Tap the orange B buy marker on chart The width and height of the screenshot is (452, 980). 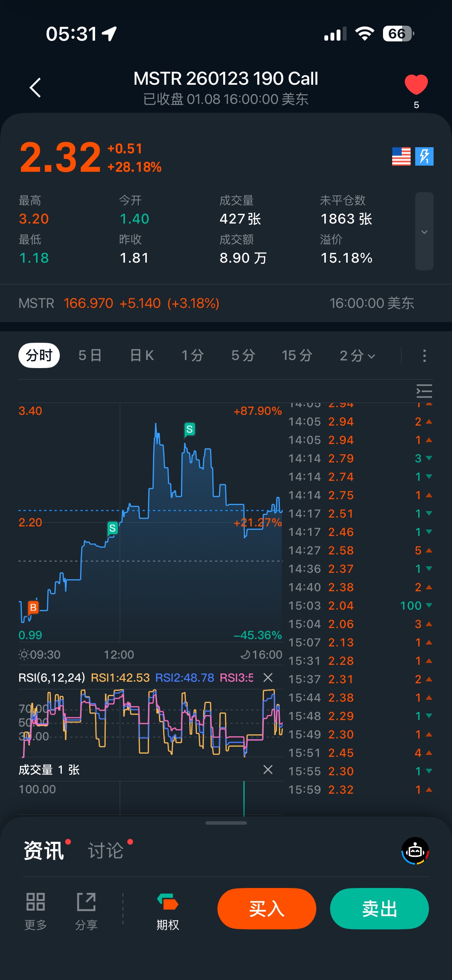pyautogui.click(x=33, y=607)
